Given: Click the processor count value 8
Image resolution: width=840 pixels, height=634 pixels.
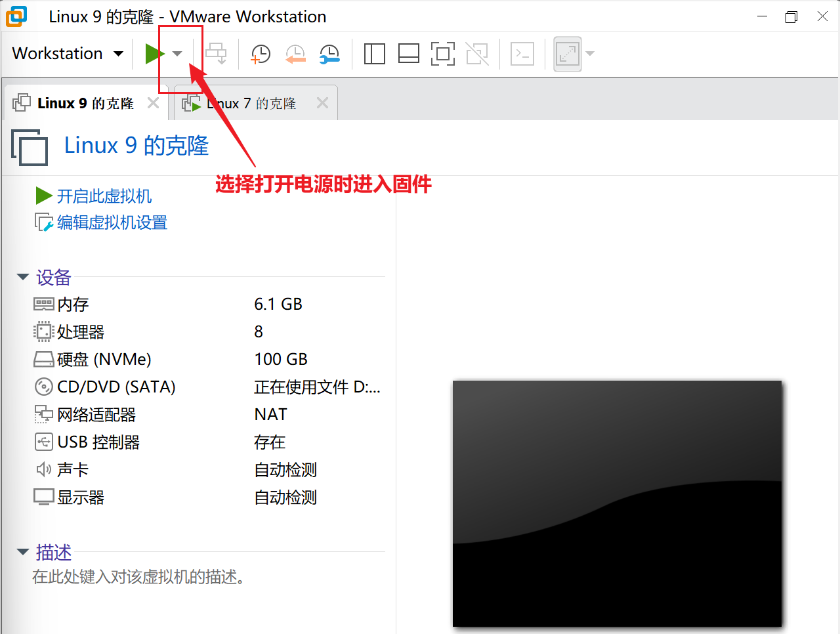Looking at the screenshot, I should (259, 331).
